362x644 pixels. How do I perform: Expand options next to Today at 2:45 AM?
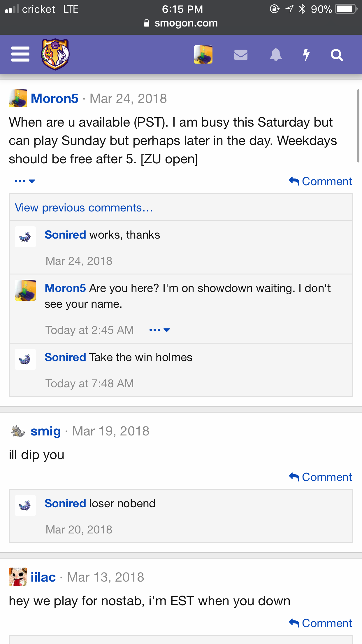(159, 330)
